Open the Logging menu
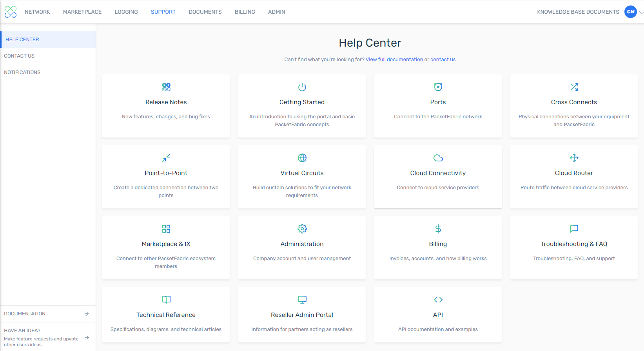The height and width of the screenshot is (351, 644). tap(126, 12)
